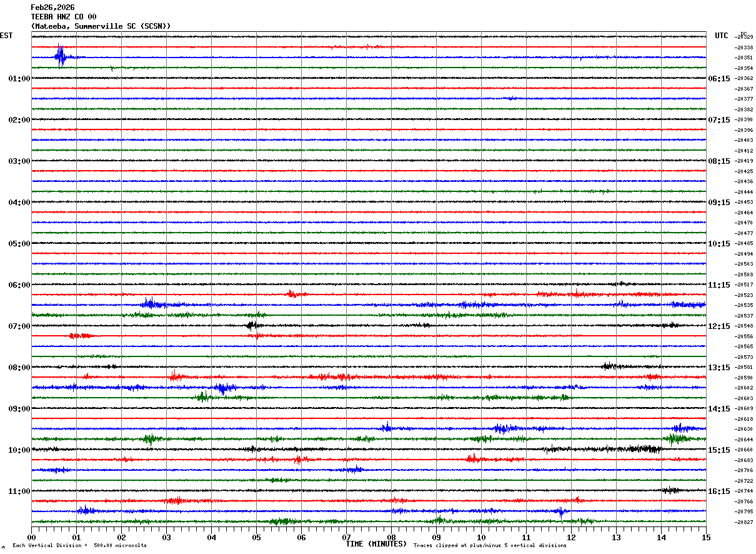Click the DC offset value "-20453"
Image resolution: width=756 pixels, height=554 pixels.
pyautogui.click(x=744, y=202)
